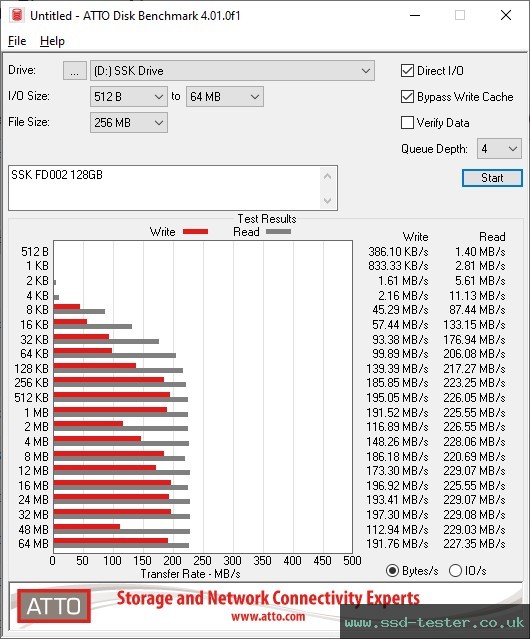The image size is (530, 639).
Task: Expand the (D:) SSK Drive dropdown
Action: pos(232,71)
